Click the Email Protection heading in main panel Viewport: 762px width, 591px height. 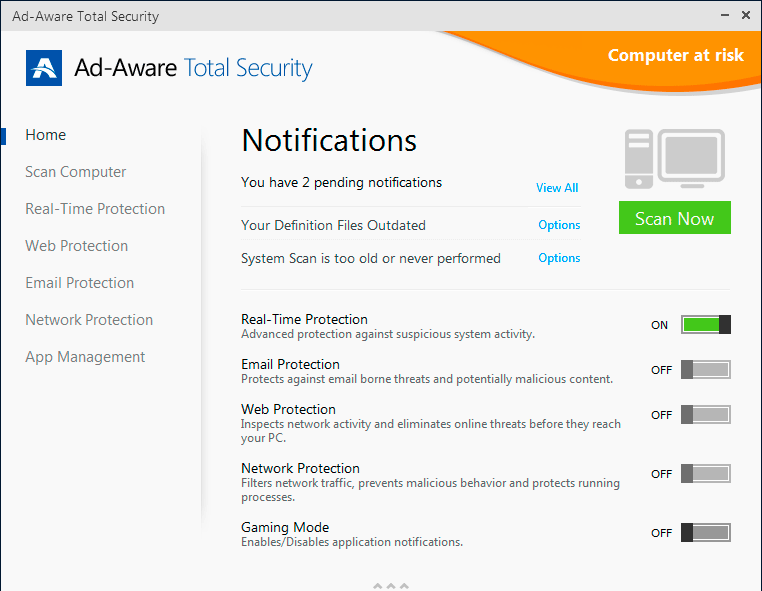tap(290, 365)
